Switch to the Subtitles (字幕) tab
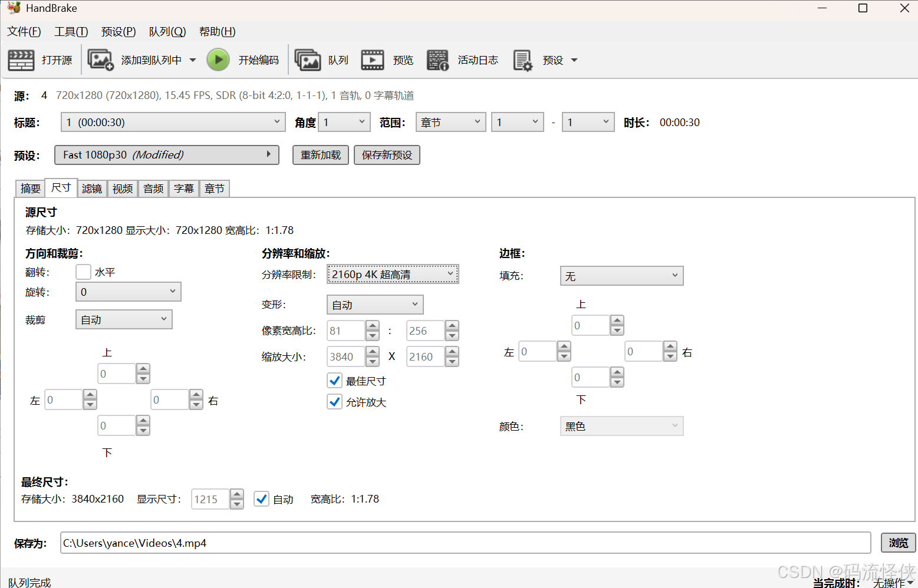 [184, 189]
